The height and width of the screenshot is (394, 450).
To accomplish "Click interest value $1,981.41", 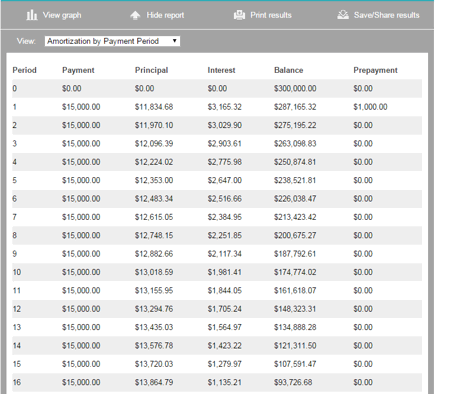I will (224, 272).
